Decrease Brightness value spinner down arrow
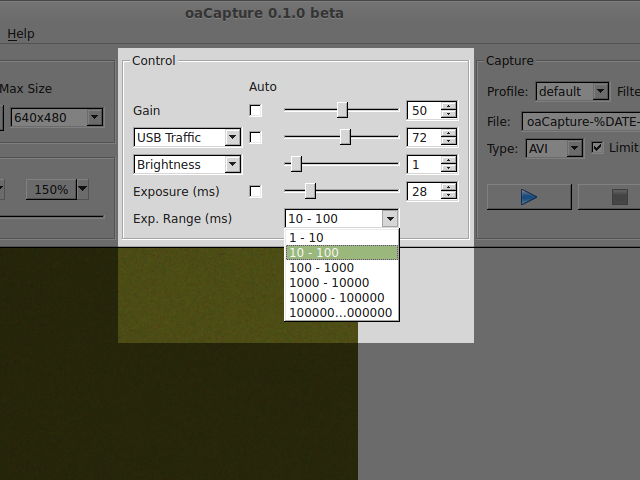Screen dimensions: 640x480 click(x=449, y=169)
